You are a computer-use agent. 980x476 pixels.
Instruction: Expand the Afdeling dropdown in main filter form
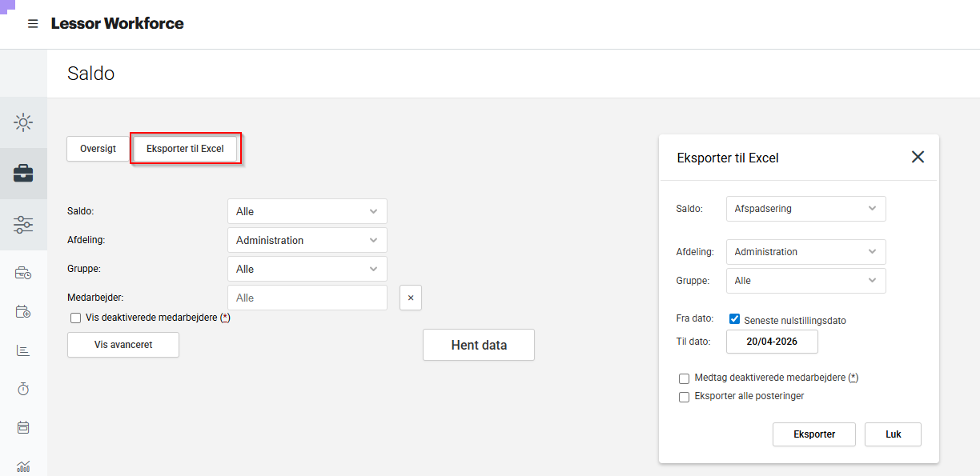click(x=307, y=240)
